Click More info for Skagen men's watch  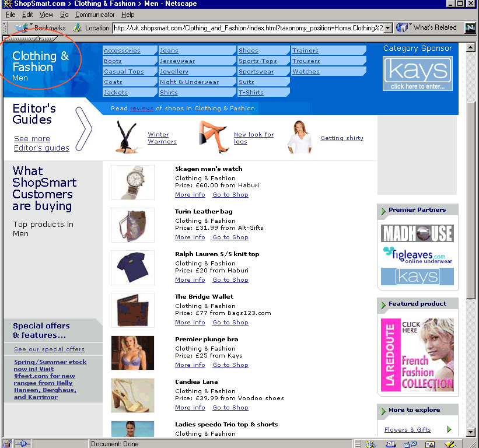pos(190,194)
